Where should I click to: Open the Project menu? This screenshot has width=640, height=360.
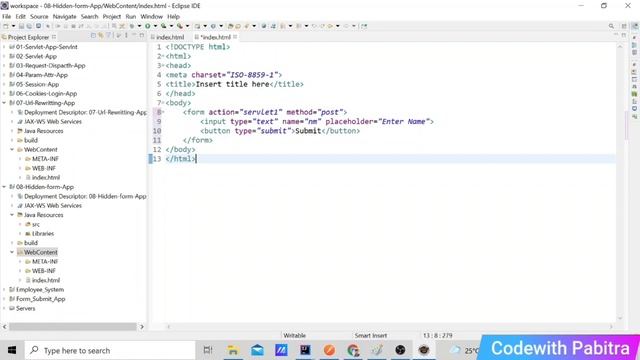[x=112, y=16]
